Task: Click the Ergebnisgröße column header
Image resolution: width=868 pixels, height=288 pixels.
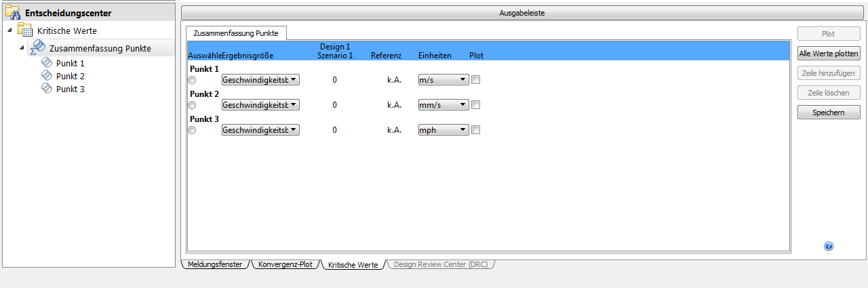Action: coord(248,56)
